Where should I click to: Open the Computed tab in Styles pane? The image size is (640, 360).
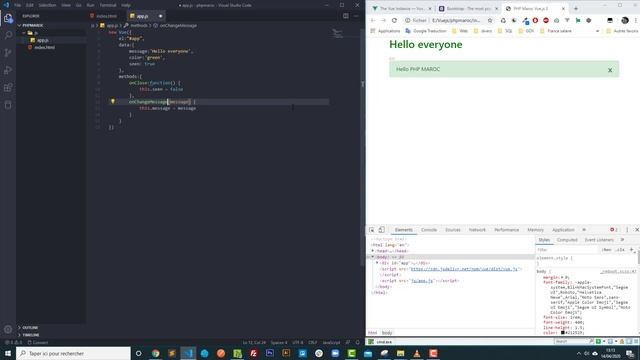[567, 240]
